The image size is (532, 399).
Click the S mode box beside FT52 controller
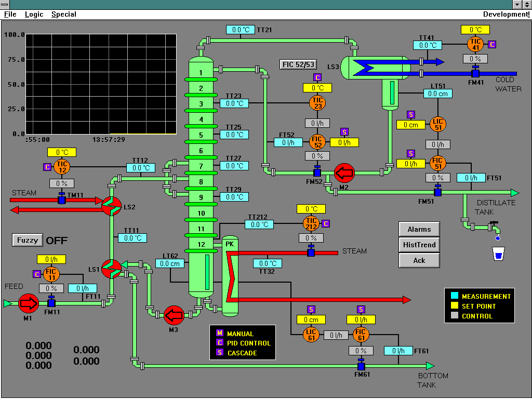344,132
